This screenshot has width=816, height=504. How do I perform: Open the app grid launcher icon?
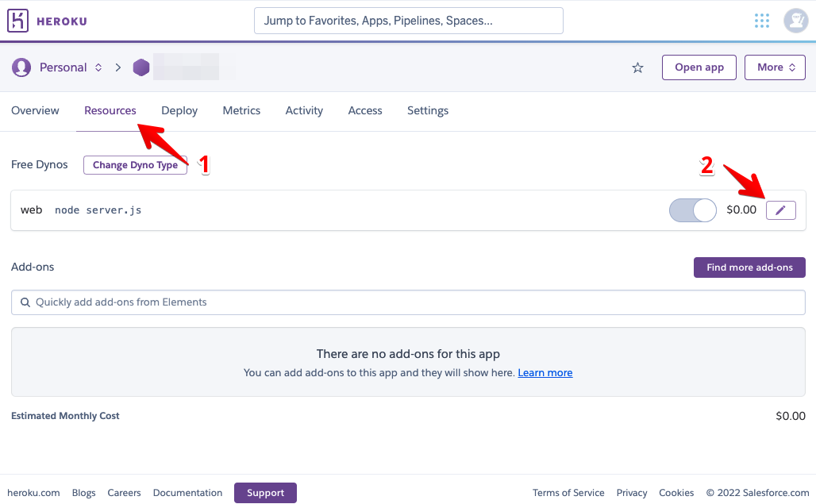pos(762,21)
